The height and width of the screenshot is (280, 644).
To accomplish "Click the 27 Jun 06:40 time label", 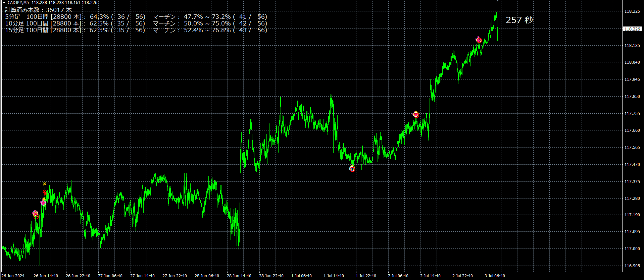I will 110,276.
